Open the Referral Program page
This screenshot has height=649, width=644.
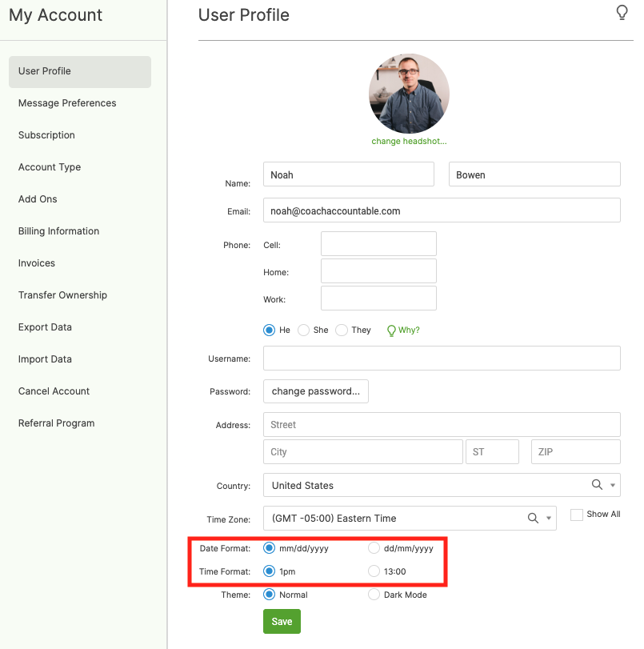57,423
